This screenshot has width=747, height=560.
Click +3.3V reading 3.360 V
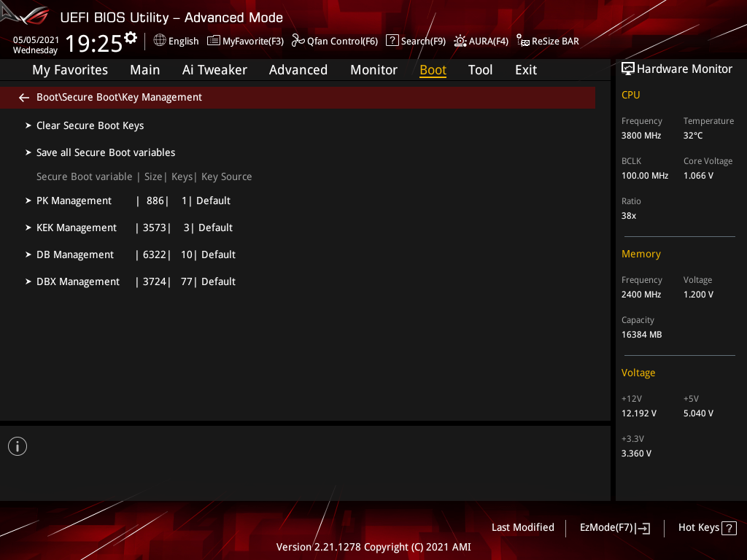point(636,454)
